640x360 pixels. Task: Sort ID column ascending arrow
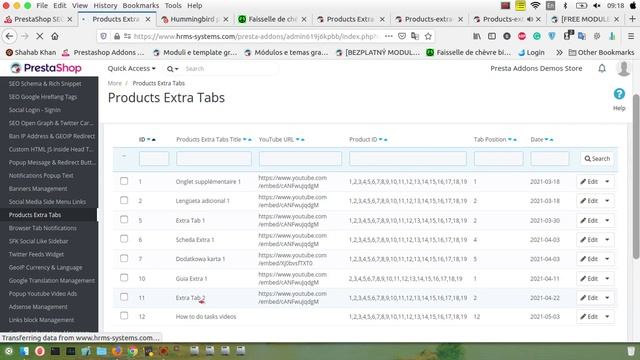(x=154, y=140)
